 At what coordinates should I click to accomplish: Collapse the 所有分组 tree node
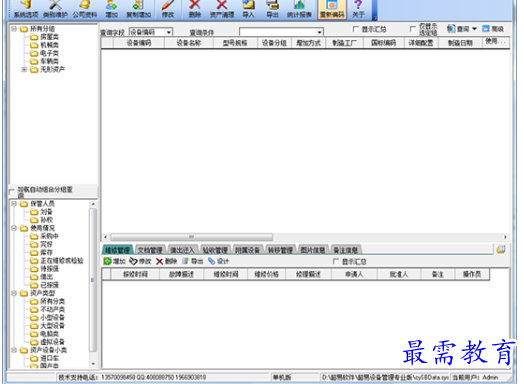click(14, 29)
